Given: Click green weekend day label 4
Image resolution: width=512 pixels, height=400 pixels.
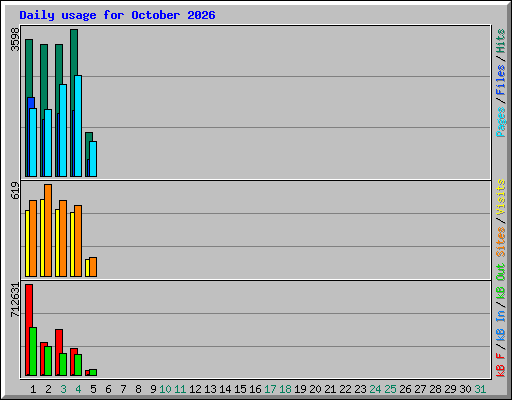Looking at the screenshot, I should 78,389.
